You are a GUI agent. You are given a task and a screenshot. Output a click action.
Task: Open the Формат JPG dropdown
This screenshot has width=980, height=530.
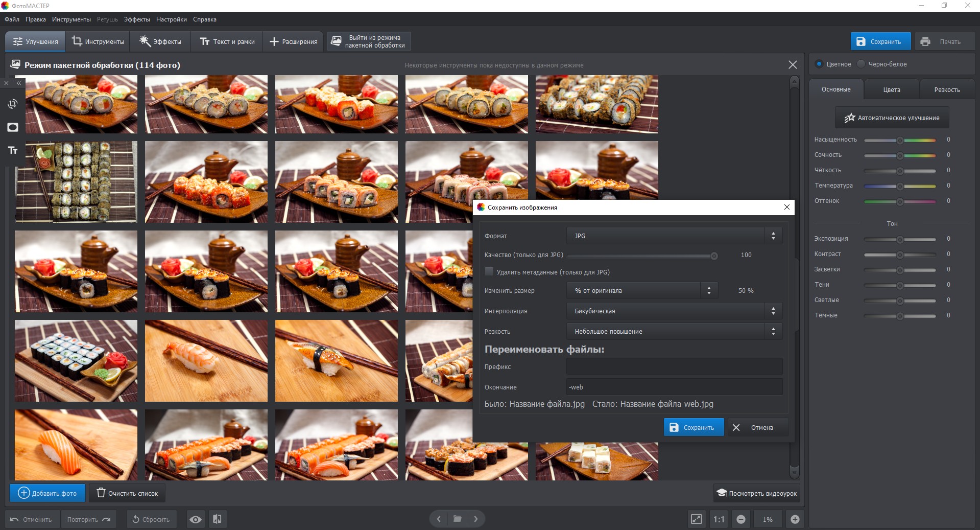click(674, 236)
